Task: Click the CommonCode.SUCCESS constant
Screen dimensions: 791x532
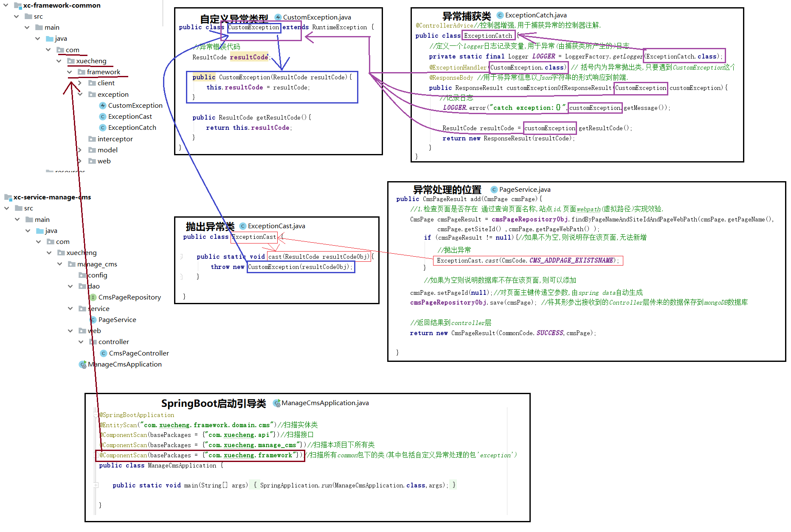Action: 531,333
